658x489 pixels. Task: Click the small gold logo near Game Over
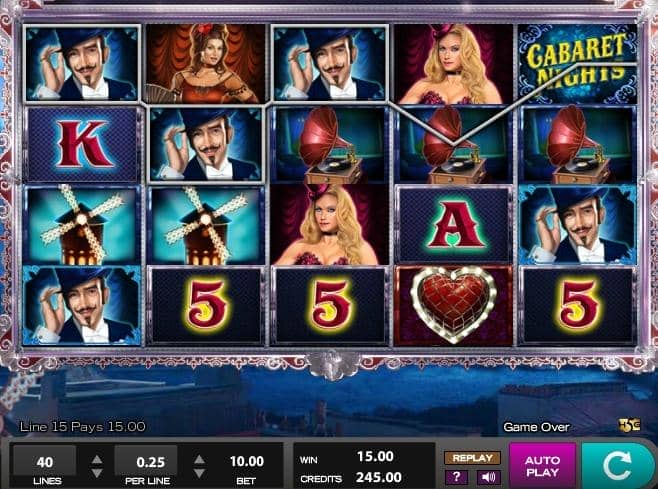point(629,426)
